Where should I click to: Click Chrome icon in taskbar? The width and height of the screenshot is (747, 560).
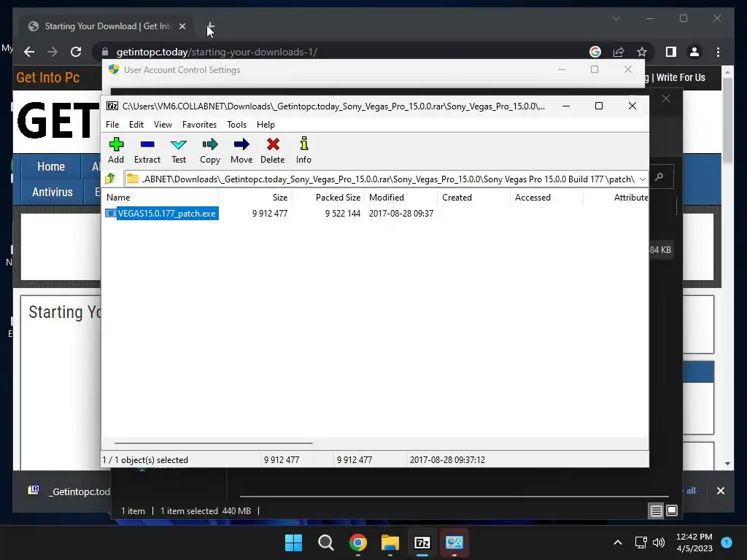(x=357, y=542)
